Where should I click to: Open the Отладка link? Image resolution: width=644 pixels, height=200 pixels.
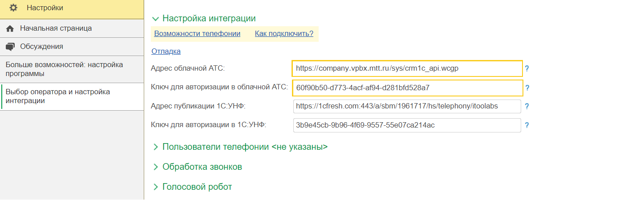(x=166, y=51)
